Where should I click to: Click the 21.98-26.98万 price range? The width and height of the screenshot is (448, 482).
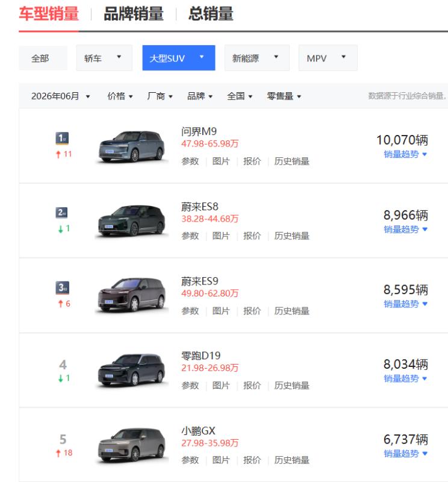210,368
